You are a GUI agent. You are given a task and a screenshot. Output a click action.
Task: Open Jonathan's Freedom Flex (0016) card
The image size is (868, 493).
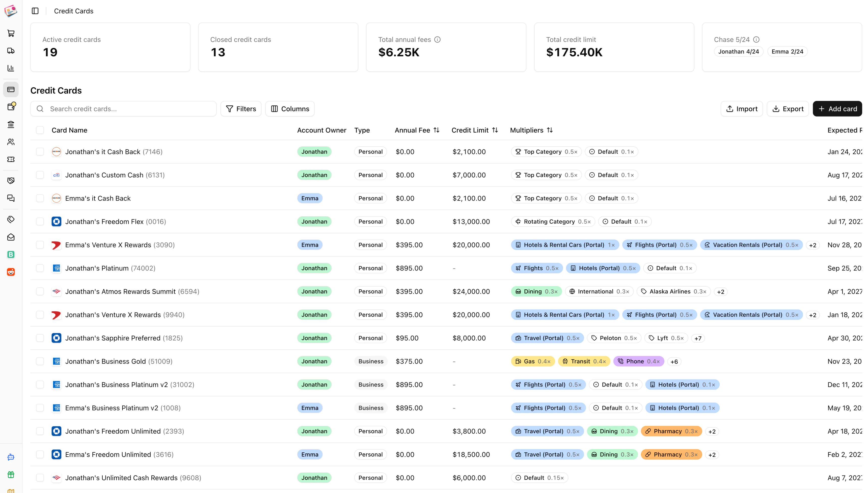[116, 222]
